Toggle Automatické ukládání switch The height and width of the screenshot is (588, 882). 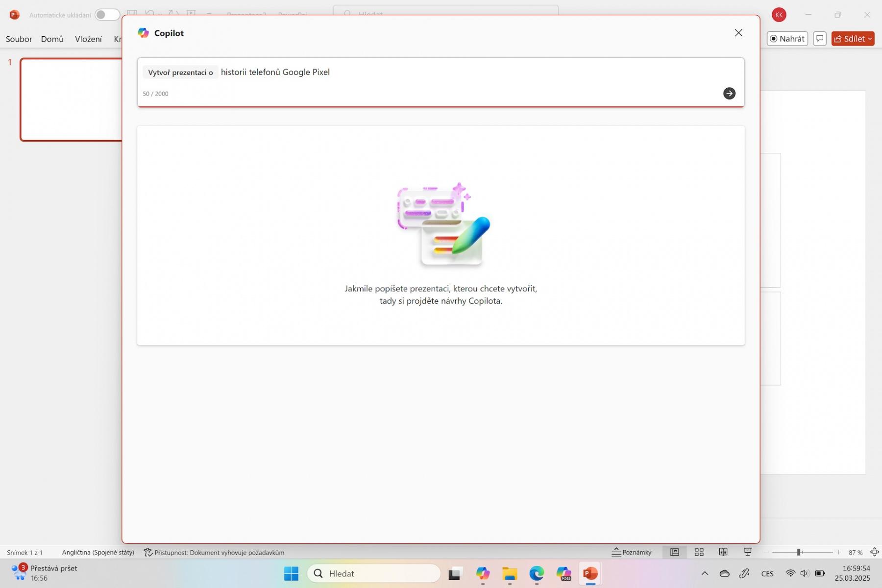[107, 15]
